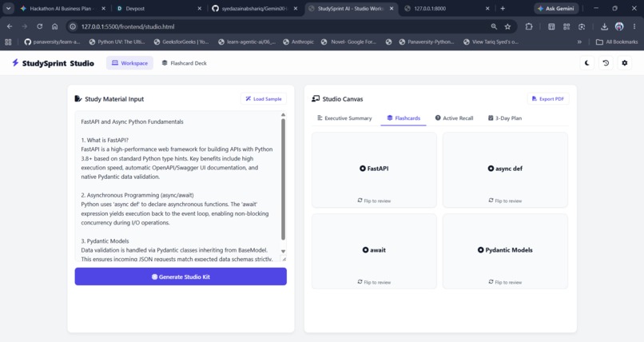Flip the Pydantic Models flashcard
The image size is (644, 342).
point(505,251)
